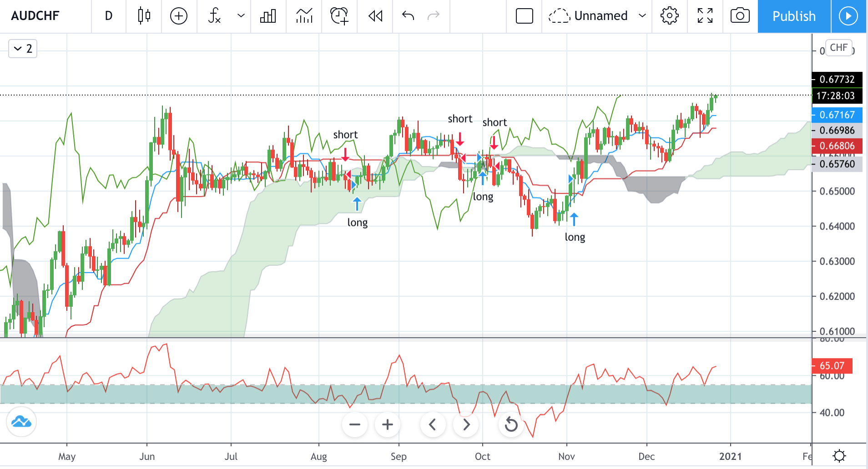Click the Oct label on time axis

(483, 456)
